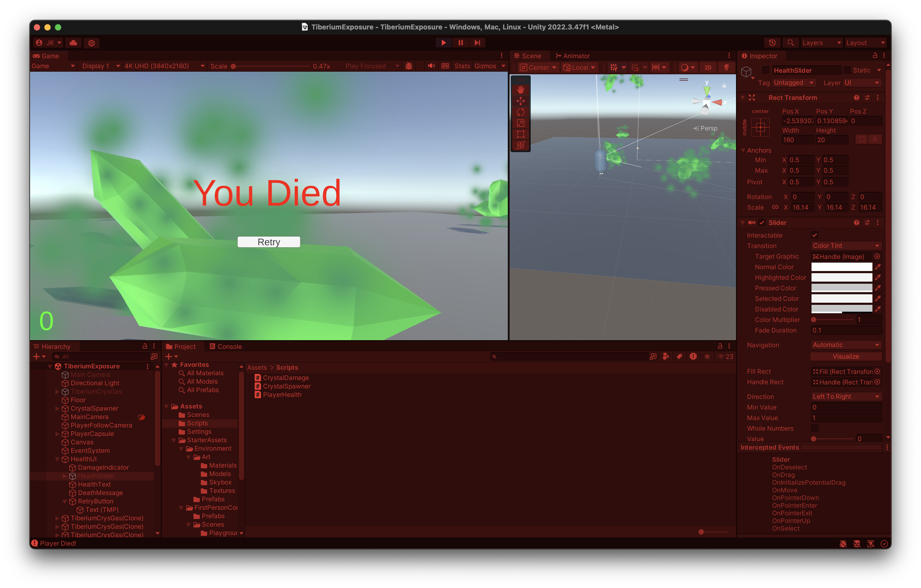921x588 pixels.
Task: Switch to the Animator tab
Action: (572, 56)
